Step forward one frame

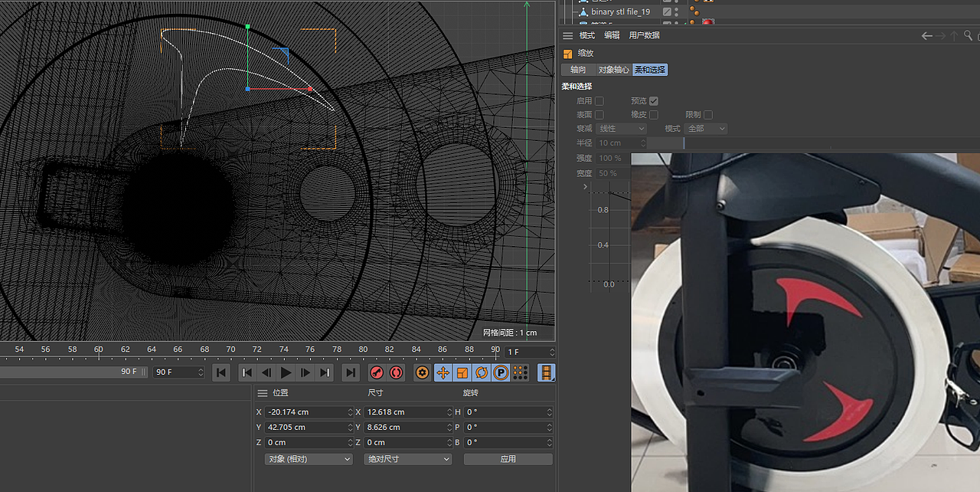coord(305,372)
